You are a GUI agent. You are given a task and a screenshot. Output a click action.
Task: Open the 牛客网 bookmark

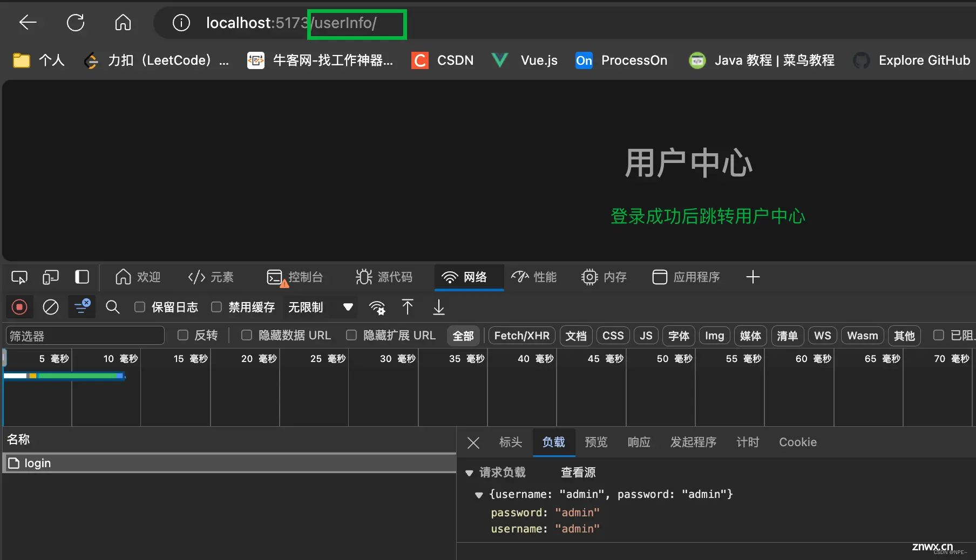coord(320,60)
